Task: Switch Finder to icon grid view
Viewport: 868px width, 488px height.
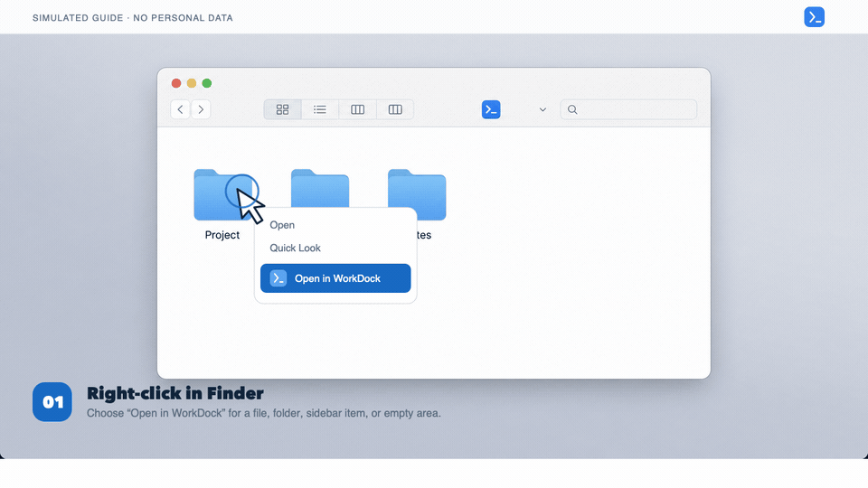Action: coord(282,109)
